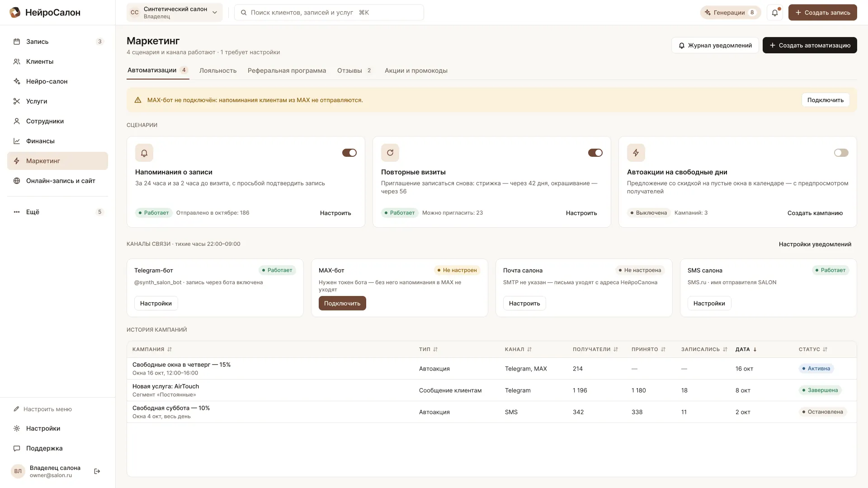868x488 pixels.
Task: Sort table by Кампания column
Action: 152,349
